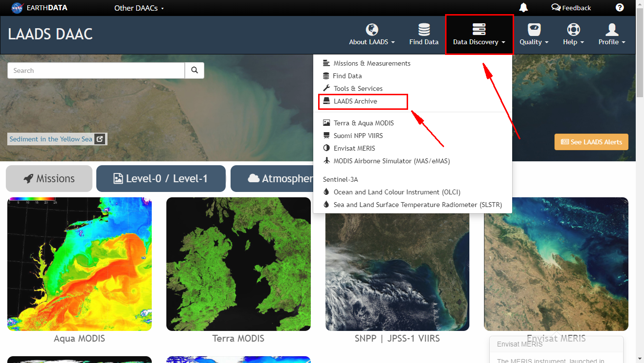The image size is (644, 363).
Task: Click the picture icon on Level-0 / Level-1 tab
Action: [118, 178]
